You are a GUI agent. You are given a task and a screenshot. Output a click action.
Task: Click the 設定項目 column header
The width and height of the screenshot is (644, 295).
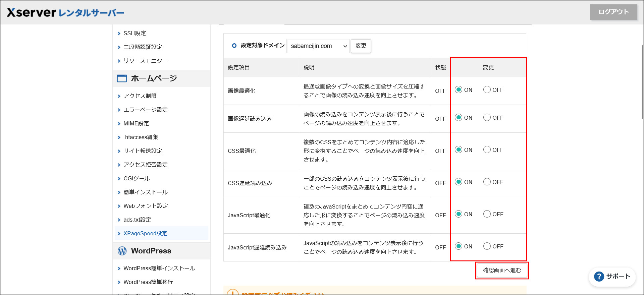pos(261,67)
